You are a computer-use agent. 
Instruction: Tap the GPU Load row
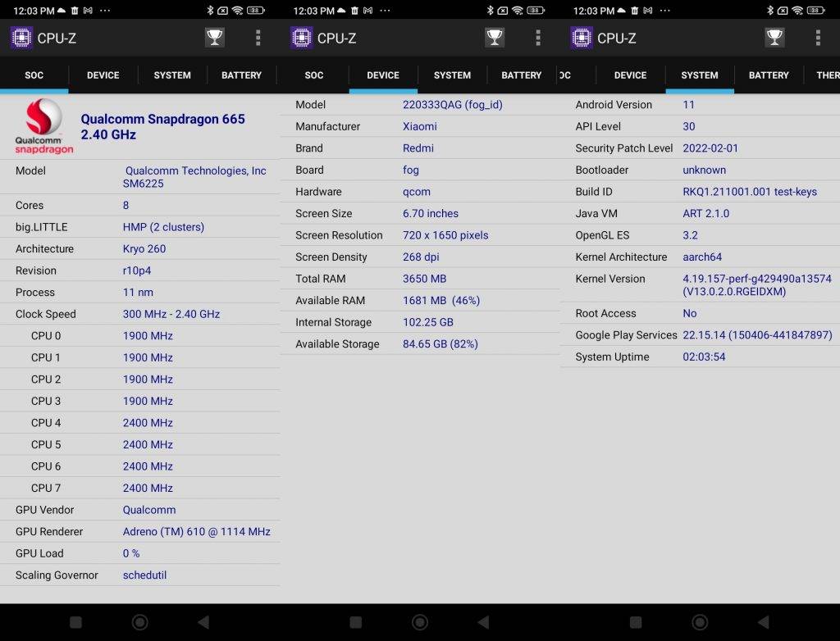click(139, 553)
